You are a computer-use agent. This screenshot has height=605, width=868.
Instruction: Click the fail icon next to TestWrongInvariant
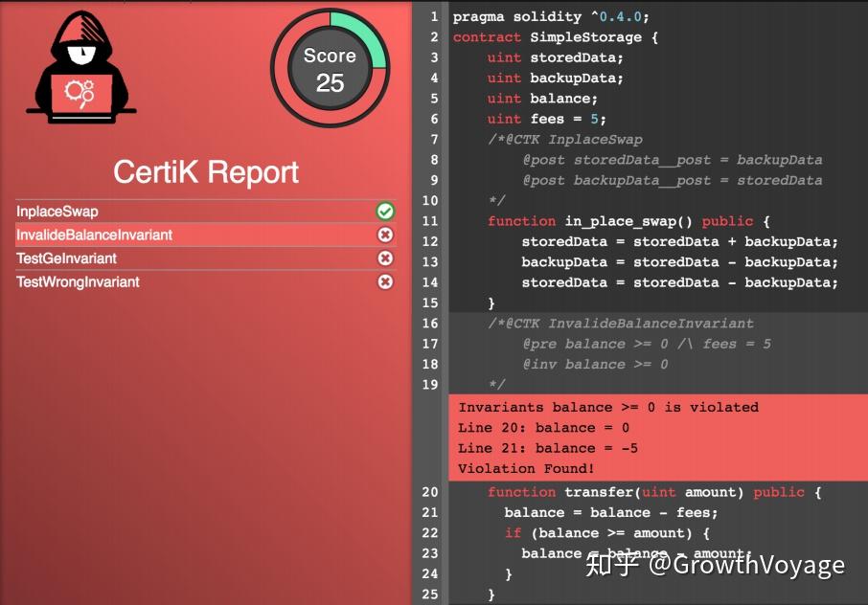[385, 282]
